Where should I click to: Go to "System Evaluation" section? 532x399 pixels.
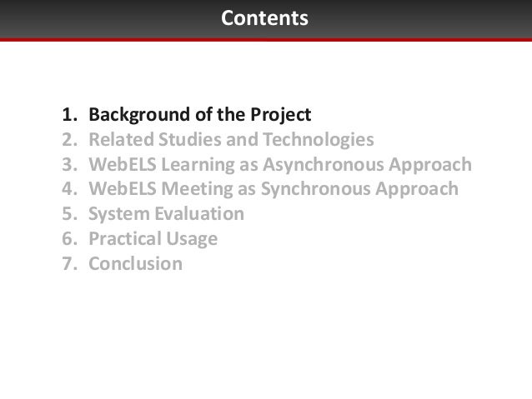tap(166, 214)
